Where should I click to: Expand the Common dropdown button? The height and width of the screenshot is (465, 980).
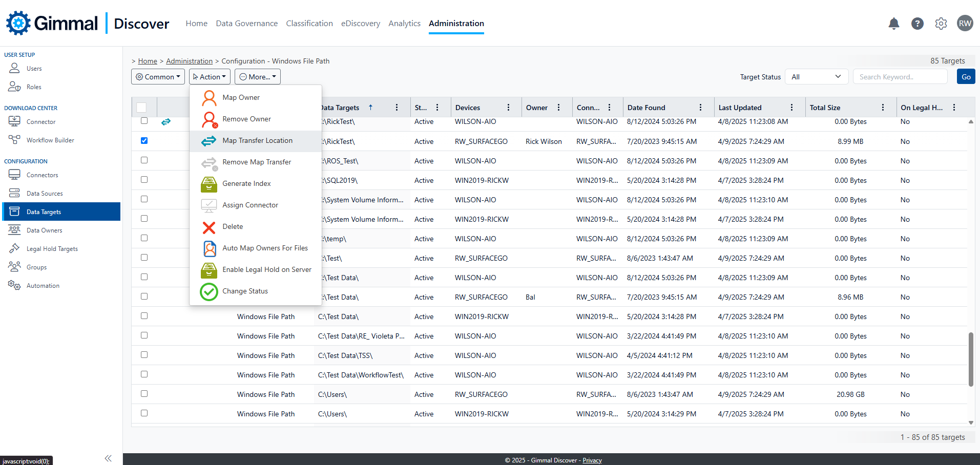(x=158, y=77)
